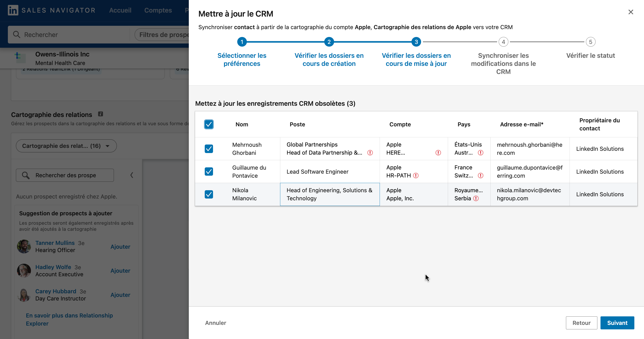
Task: Click the LinkedIn logo icon
Action: click(x=13, y=10)
